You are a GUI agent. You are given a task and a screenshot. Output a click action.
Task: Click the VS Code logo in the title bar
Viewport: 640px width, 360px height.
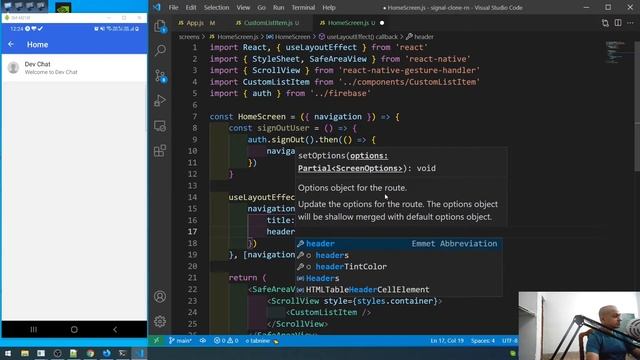(x=157, y=7)
